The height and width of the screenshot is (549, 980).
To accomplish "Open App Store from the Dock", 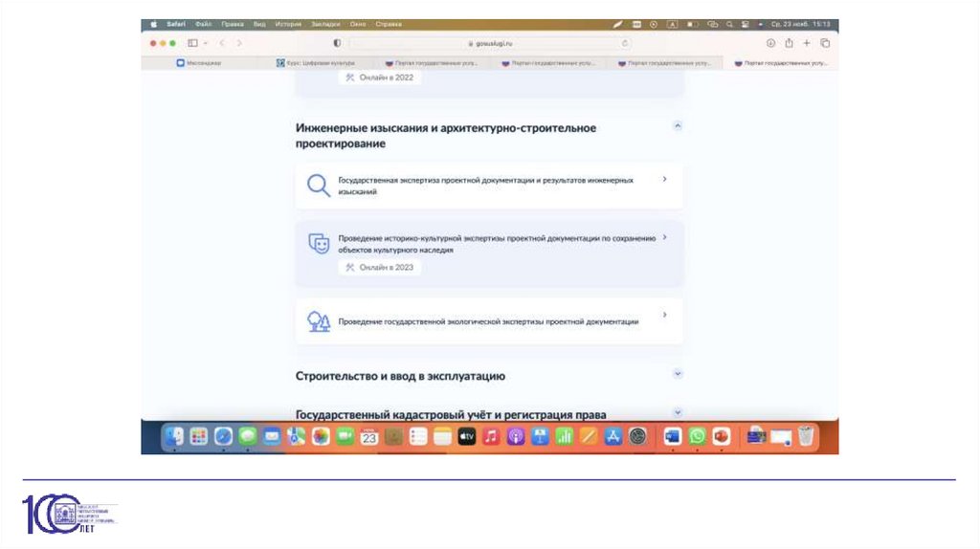I will [x=613, y=436].
